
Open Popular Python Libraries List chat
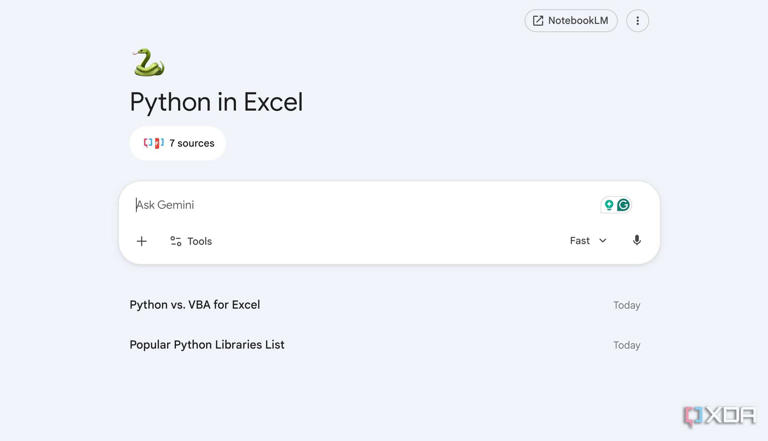tap(384, 345)
